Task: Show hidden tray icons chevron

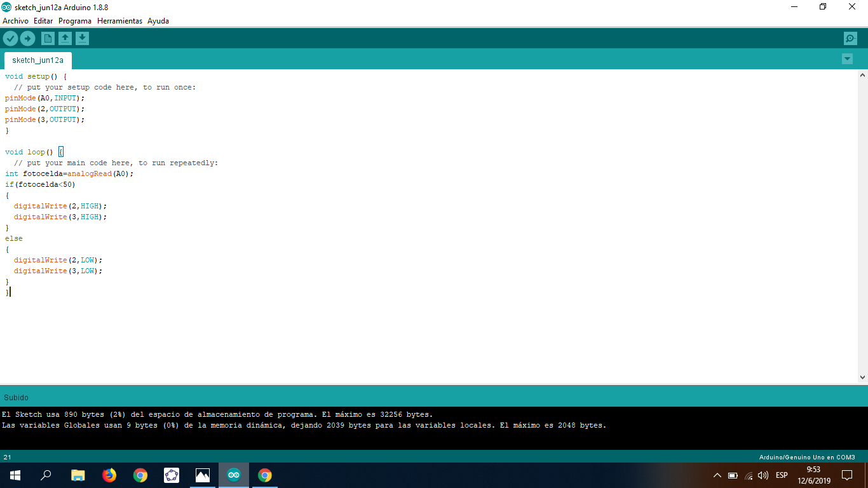Action: click(717, 475)
